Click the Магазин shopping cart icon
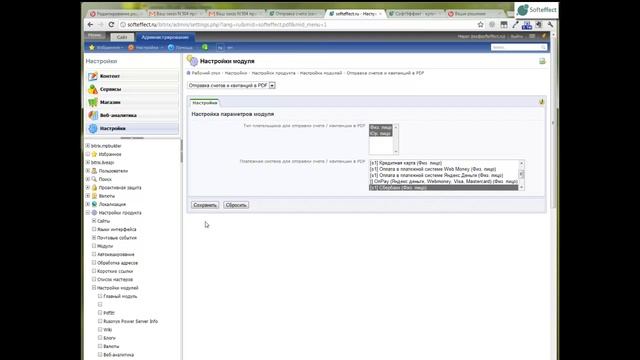Image resolution: width=640 pixels, height=360 pixels. [x=93, y=102]
